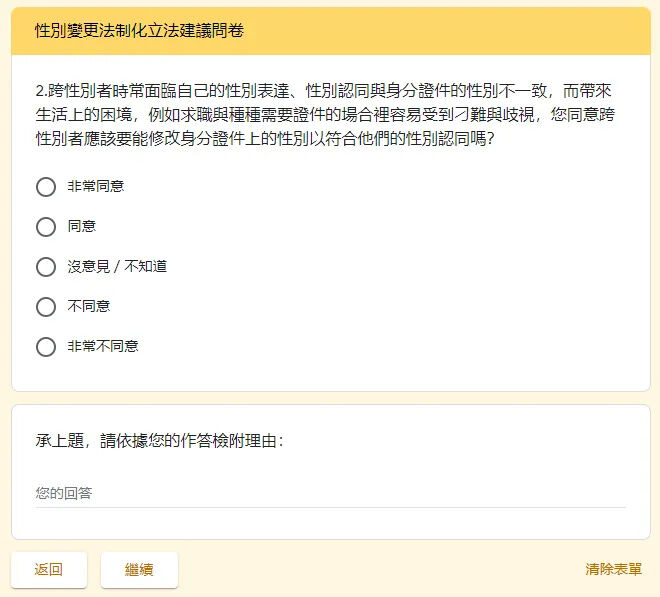Choose the 同意 radio circle
660x597 pixels.
(46, 227)
